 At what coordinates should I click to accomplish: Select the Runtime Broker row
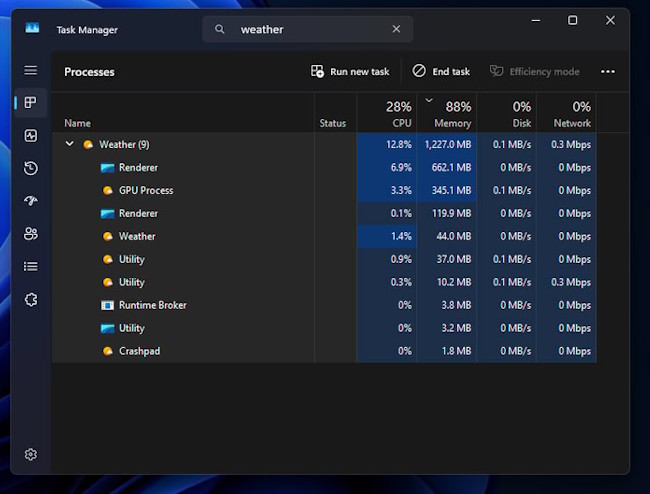pyautogui.click(x=324, y=305)
